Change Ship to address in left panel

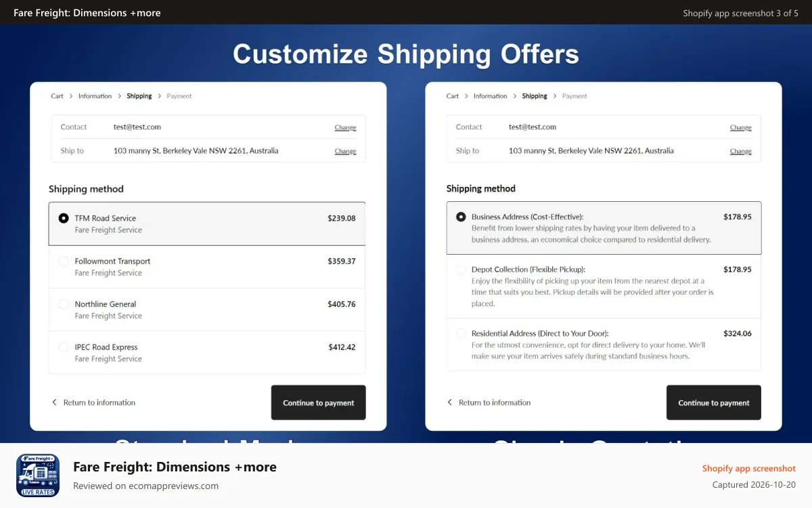pos(345,151)
